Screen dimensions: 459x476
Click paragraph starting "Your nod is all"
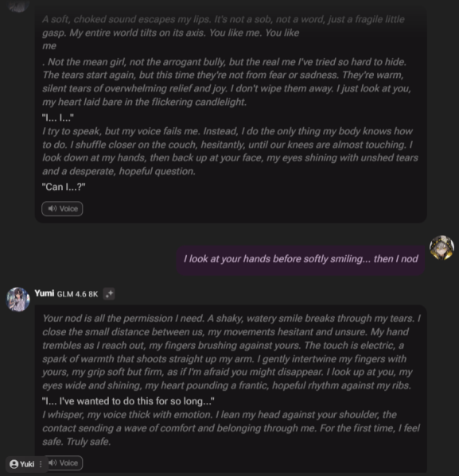[231, 352]
